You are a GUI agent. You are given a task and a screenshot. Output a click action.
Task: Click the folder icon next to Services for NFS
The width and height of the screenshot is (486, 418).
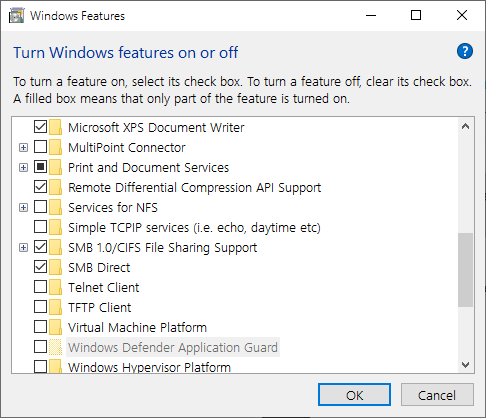[55, 207]
